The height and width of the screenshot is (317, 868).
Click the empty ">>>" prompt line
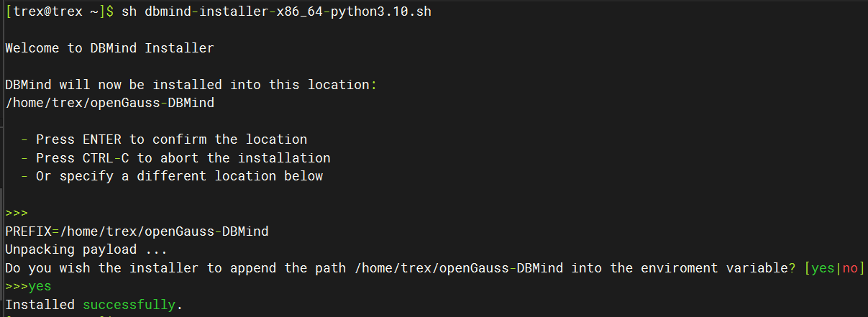click(x=17, y=213)
